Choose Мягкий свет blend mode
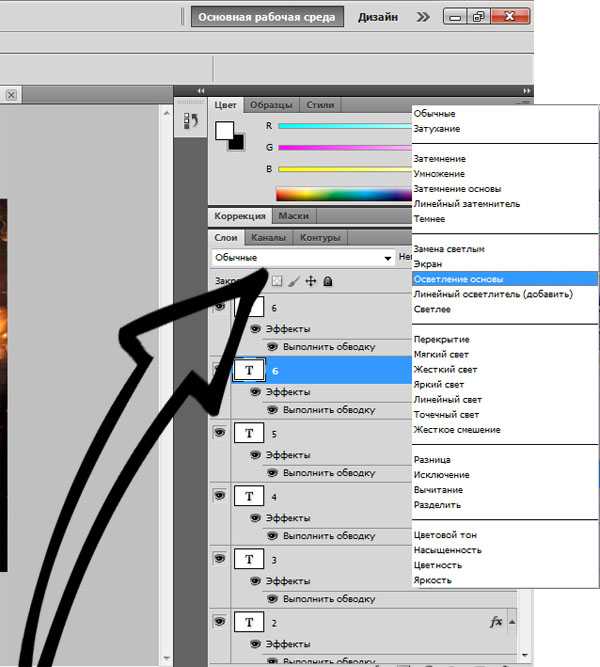Image resolution: width=600 pixels, height=667 pixels. (x=505, y=354)
